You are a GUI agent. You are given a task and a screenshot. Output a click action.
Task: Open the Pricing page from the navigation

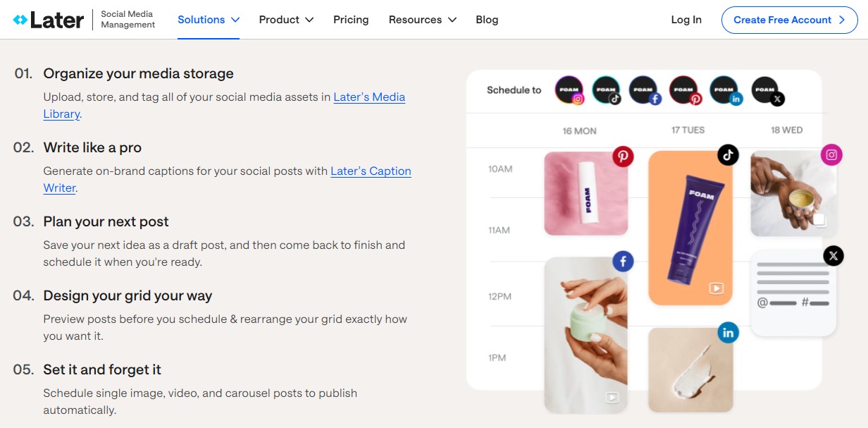click(x=351, y=20)
